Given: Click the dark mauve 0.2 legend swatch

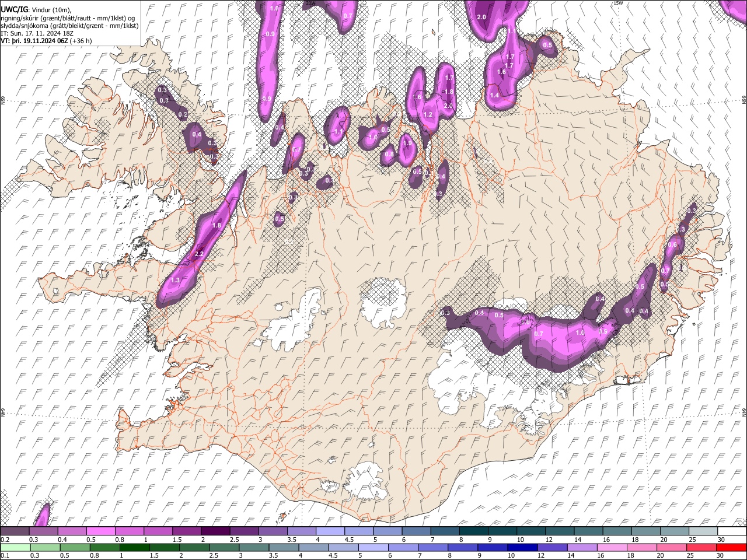Looking at the screenshot, I should pos(14,531).
